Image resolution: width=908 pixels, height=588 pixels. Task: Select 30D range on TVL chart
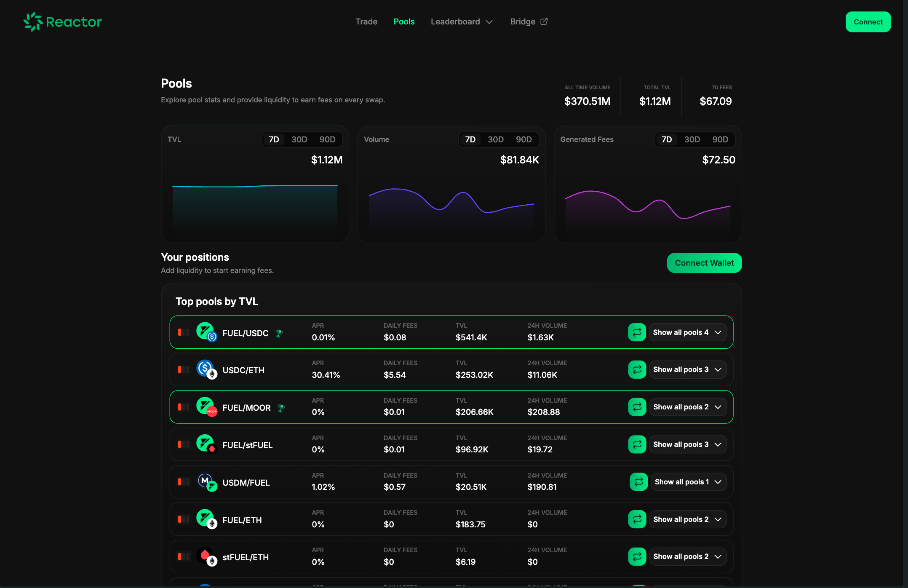pyautogui.click(x=299, y=139)
